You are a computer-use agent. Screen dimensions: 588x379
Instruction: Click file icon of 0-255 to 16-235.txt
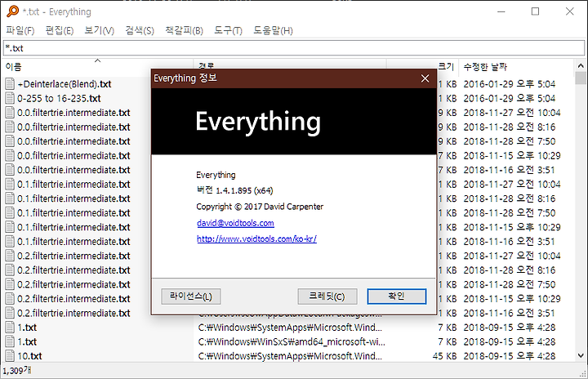tap(10, 98)
